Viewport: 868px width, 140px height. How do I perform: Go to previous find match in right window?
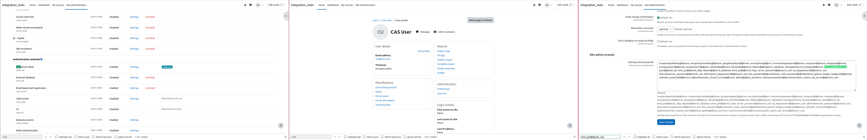[624, 137]
